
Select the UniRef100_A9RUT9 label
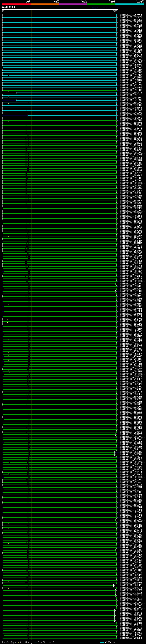(131, 344)
